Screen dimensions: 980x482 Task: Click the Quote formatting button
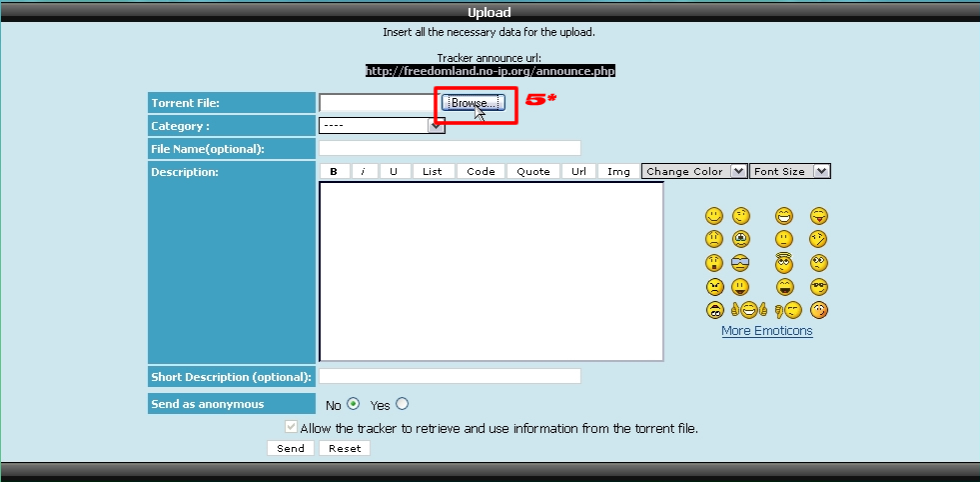point(533,171)
